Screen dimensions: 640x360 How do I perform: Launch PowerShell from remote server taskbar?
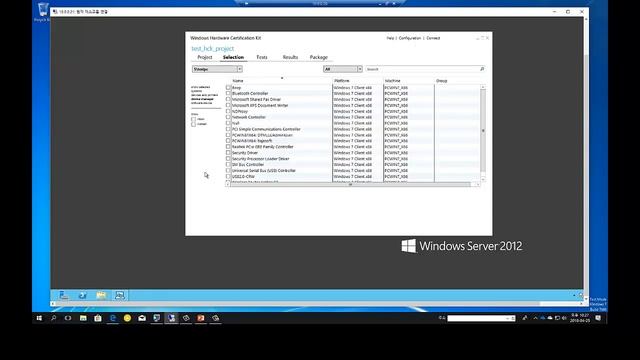click(82, 295)
